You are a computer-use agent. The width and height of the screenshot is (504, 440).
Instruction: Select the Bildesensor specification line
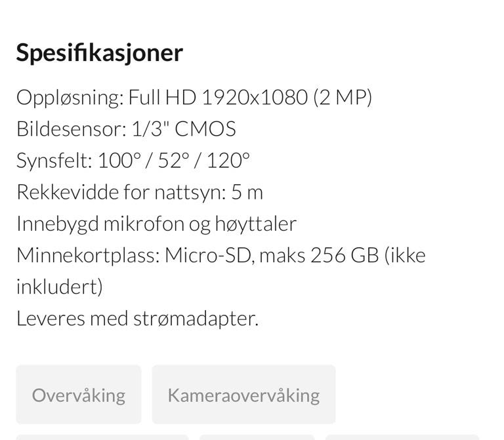126,129
